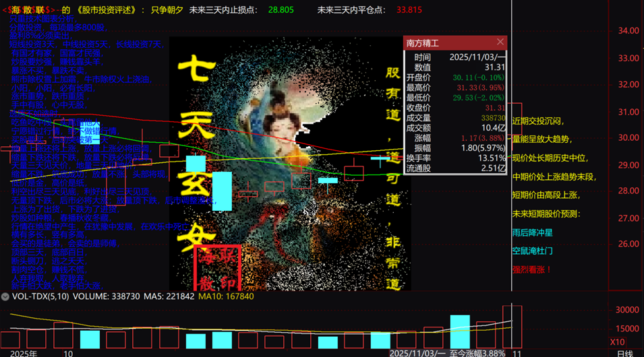Click the 2025年 axis label
This screenshot has height=357, width=644.
pyautogui.click(x=24, y=354)
